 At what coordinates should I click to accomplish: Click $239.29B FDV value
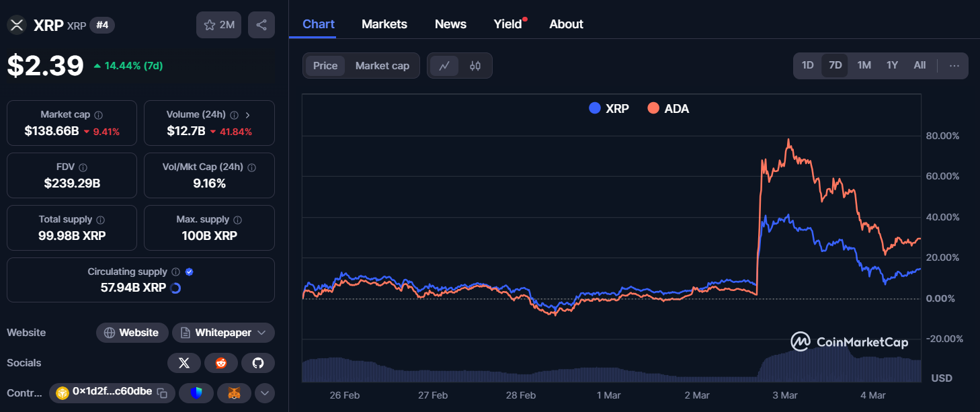click(x=72, y=183)
